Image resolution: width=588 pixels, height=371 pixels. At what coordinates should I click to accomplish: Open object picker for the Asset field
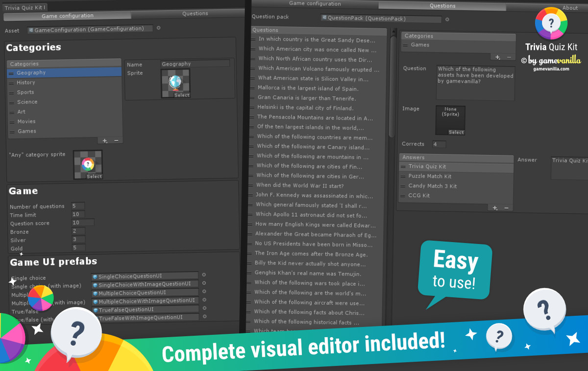[158, 28]
